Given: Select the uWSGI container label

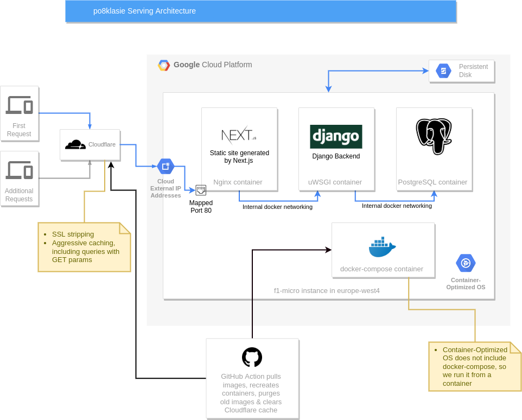Looking at the screenshot, I should (335, 182).
